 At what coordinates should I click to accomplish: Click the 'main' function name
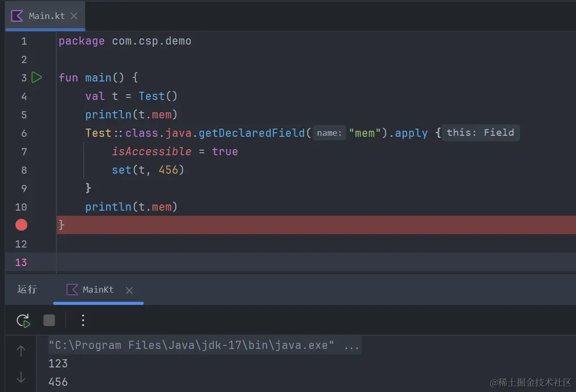tap(98, 78)
